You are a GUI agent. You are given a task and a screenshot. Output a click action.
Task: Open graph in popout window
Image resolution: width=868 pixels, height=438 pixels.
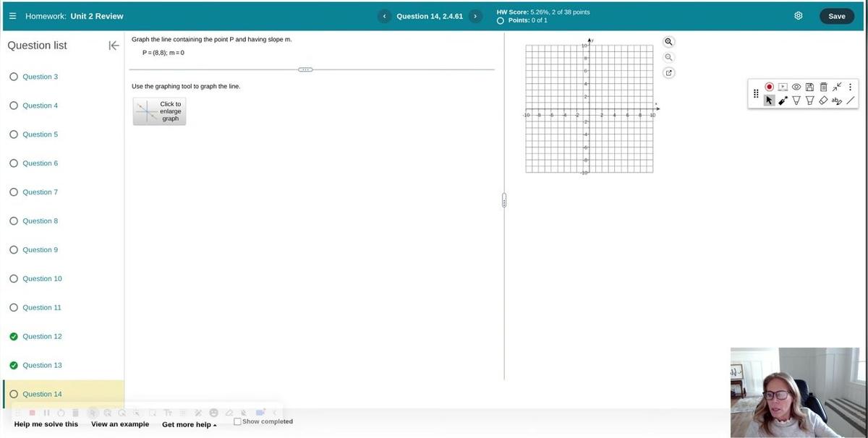coord(668,73)
